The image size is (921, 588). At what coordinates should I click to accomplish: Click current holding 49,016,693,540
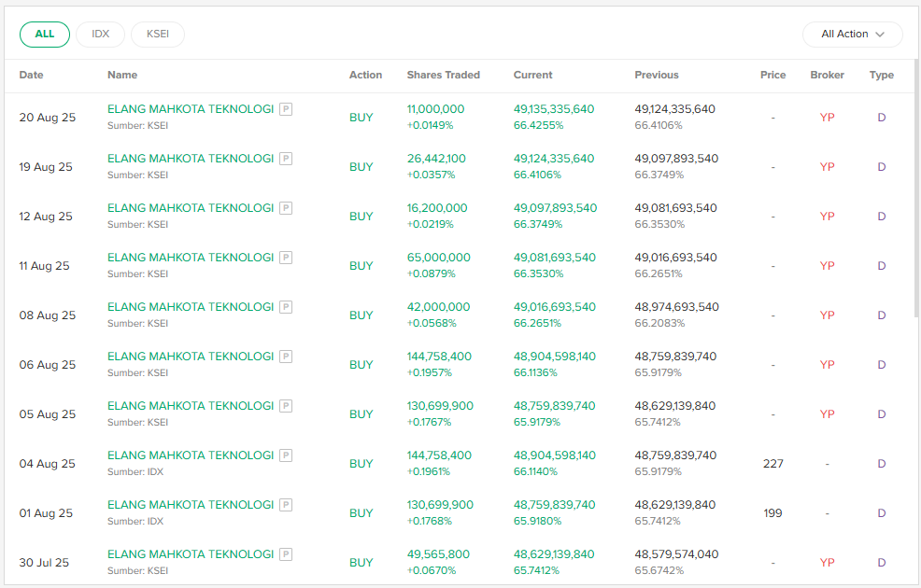pos(555,307)
